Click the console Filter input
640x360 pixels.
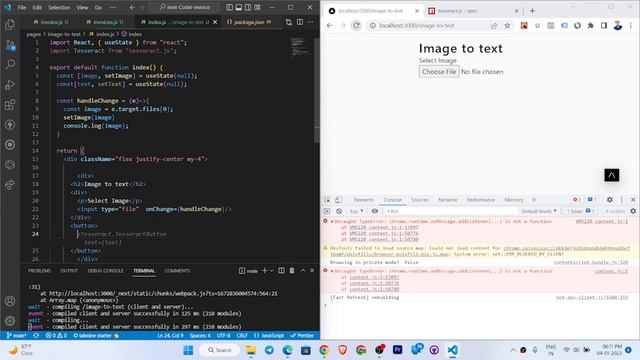click(x=451, y=211)
